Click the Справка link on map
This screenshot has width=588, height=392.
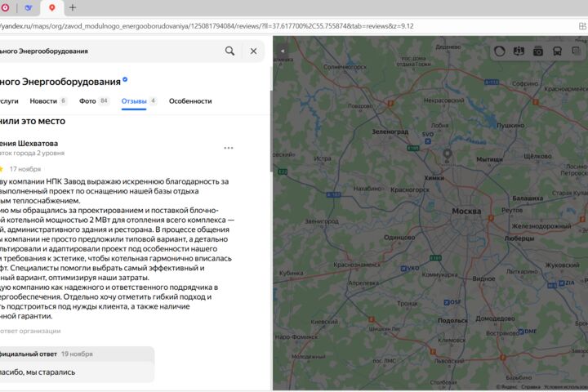[x=531, y=387]
